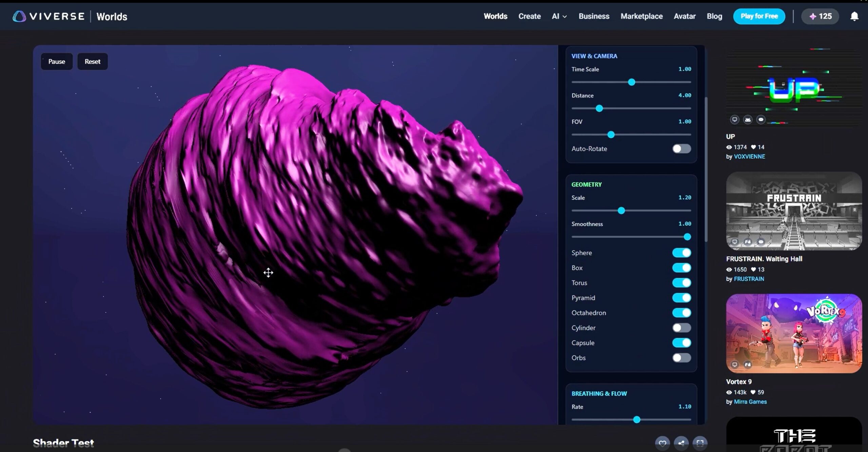Open the notifications bell
The image size is (868, 452).
(854, 16)
